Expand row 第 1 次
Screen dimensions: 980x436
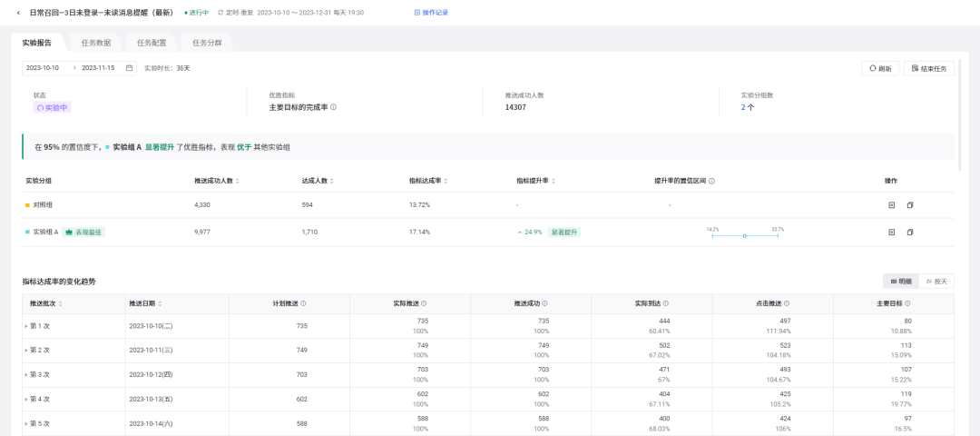pyautogui.click(x=26, y=326)
